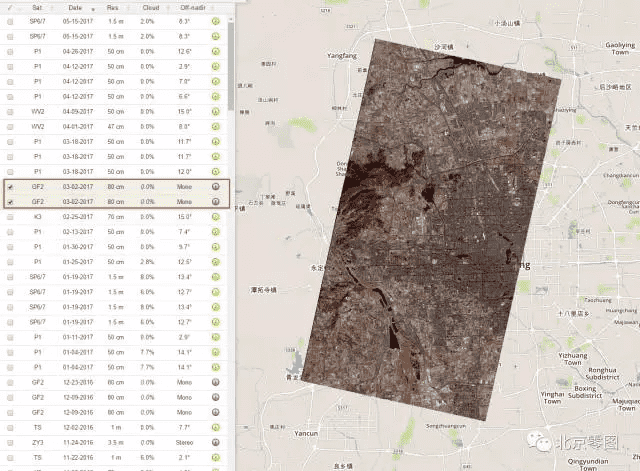Click green icon on P1 03-18-2017 12.0° row
Image resolution: width=640 pixels, height=471 pixels.
tap(216, 172)
